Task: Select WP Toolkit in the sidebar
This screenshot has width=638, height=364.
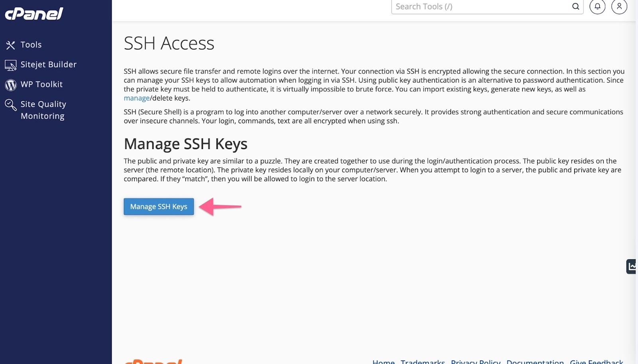Action: click(41, 85)
